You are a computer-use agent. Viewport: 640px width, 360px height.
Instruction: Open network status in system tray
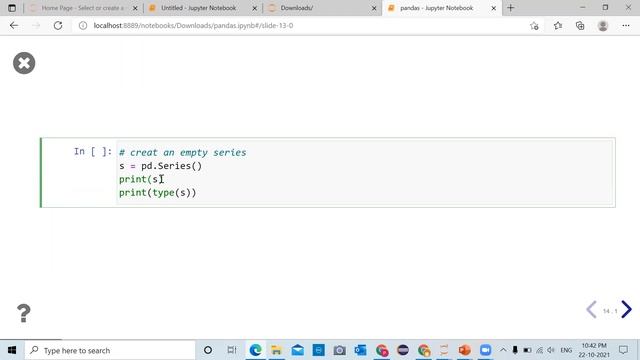click(539, 350)
